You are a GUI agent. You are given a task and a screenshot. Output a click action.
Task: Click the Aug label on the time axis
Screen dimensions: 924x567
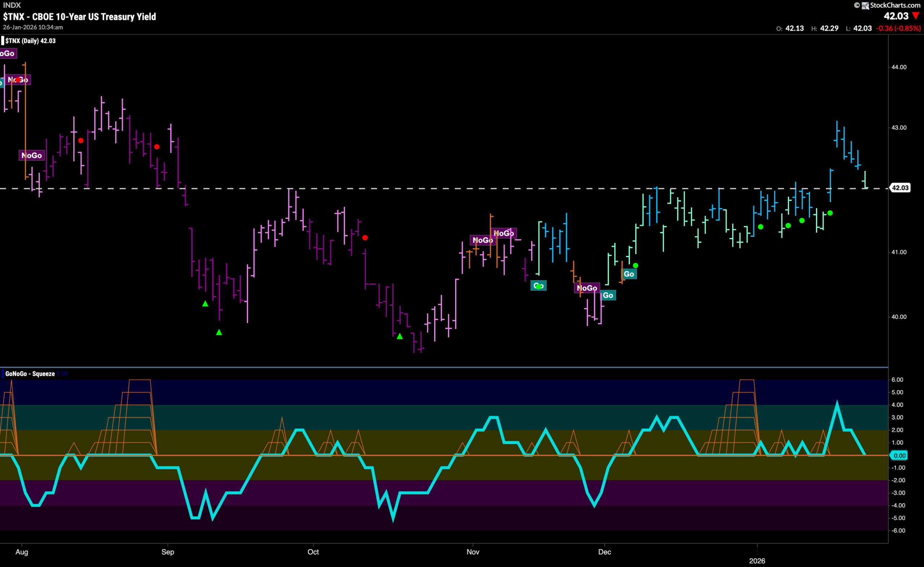22,552
